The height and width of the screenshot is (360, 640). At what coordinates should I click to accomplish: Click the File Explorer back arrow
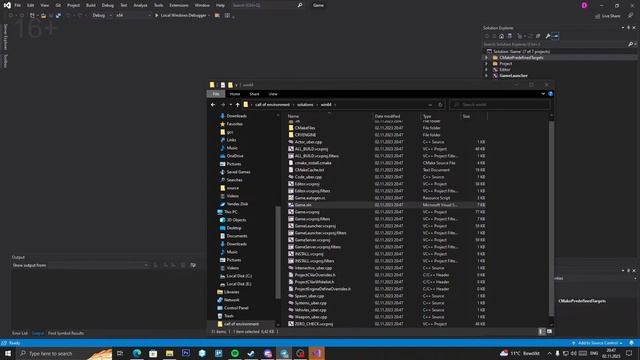point(213,105)
